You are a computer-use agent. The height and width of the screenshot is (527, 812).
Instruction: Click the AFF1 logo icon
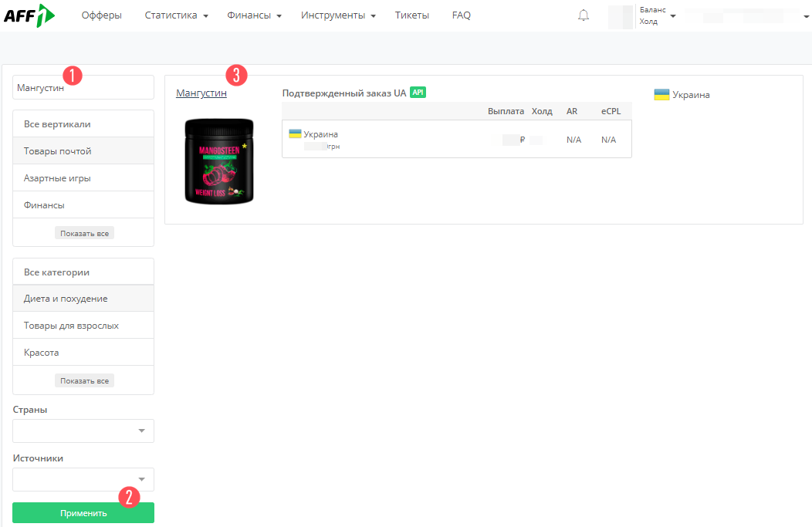tap(29, 15)
